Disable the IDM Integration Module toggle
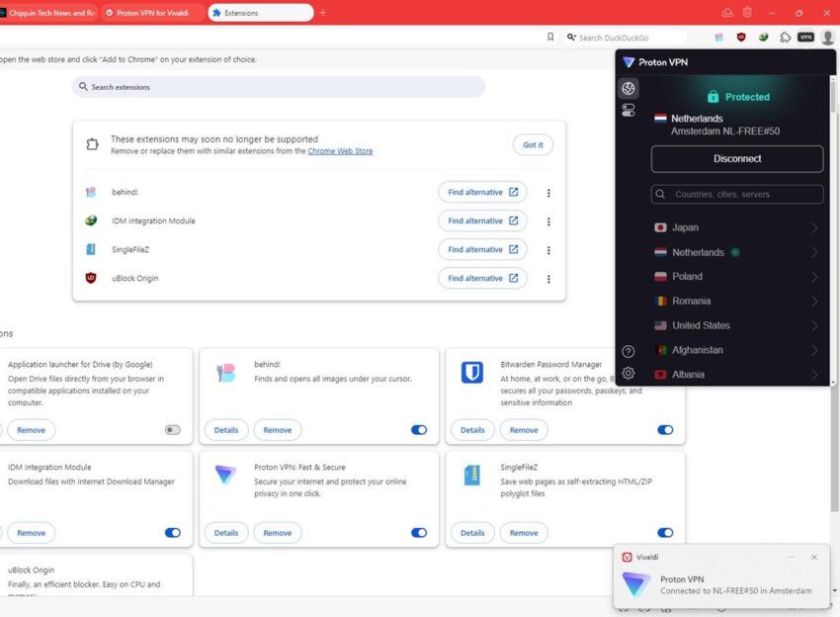Image resolution: width=840 pixels, height=617 pixels. click(x=173, y=533)
